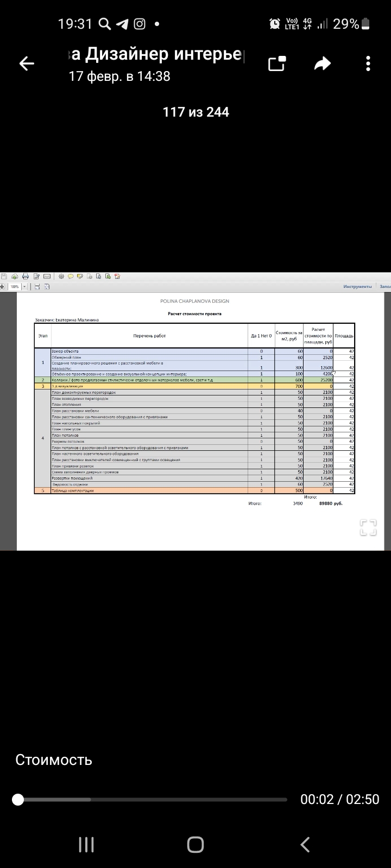The height and width of the screenshot is (868, 391).
Task: Tap the 117 из 244 counter
Action: [x=196, y=112]
